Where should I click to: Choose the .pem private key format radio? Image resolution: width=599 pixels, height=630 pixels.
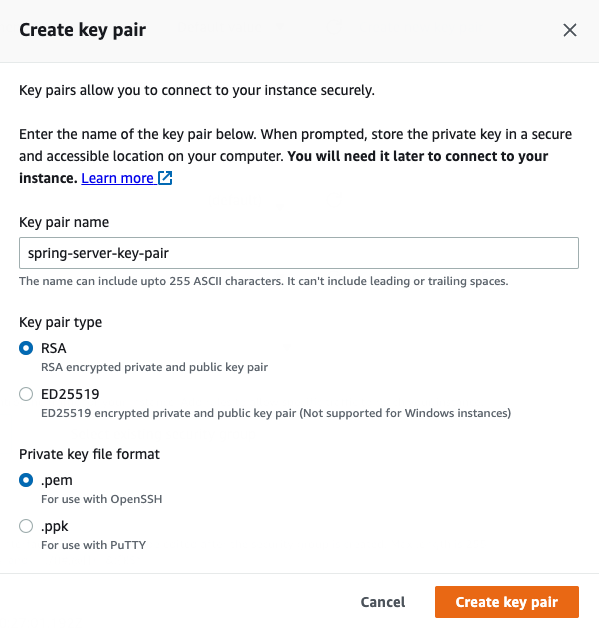pyautogui.click(x=26, y=480)
